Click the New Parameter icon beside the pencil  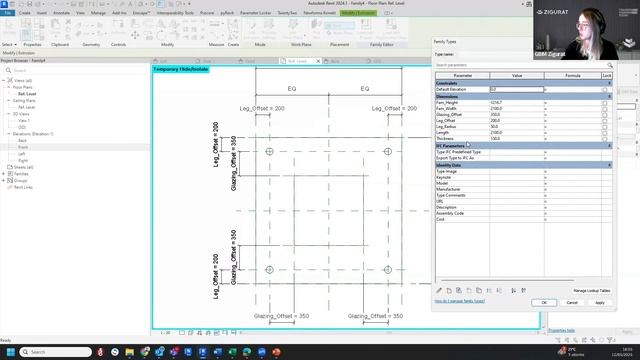(x=449, y=291)
